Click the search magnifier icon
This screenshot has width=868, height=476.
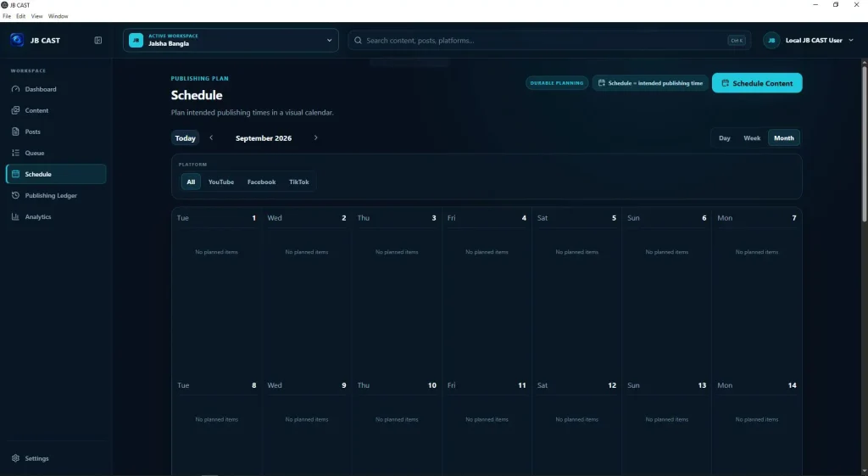click(359, 41)
